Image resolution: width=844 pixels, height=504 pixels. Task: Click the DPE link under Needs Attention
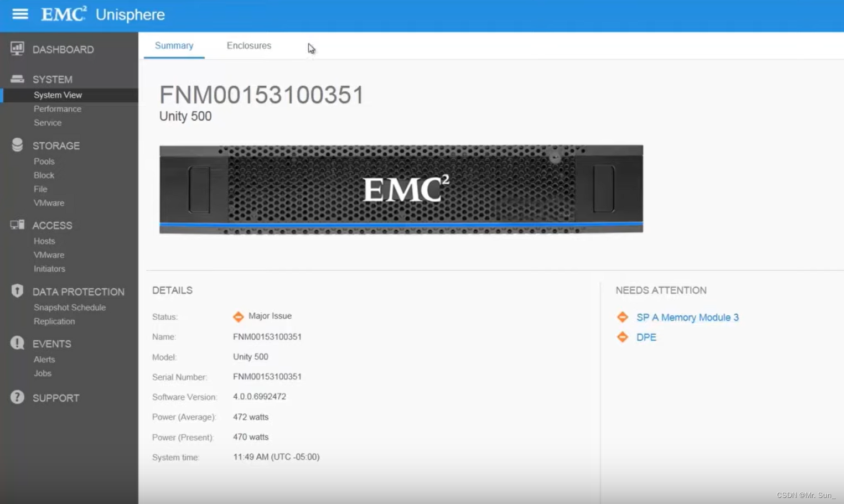click(x=647, y=337)
